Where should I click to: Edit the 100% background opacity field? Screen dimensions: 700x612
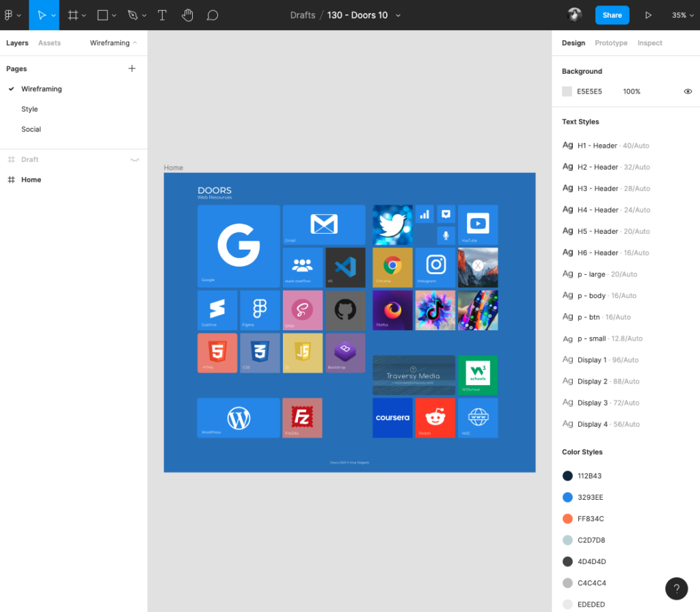[632, 91]
